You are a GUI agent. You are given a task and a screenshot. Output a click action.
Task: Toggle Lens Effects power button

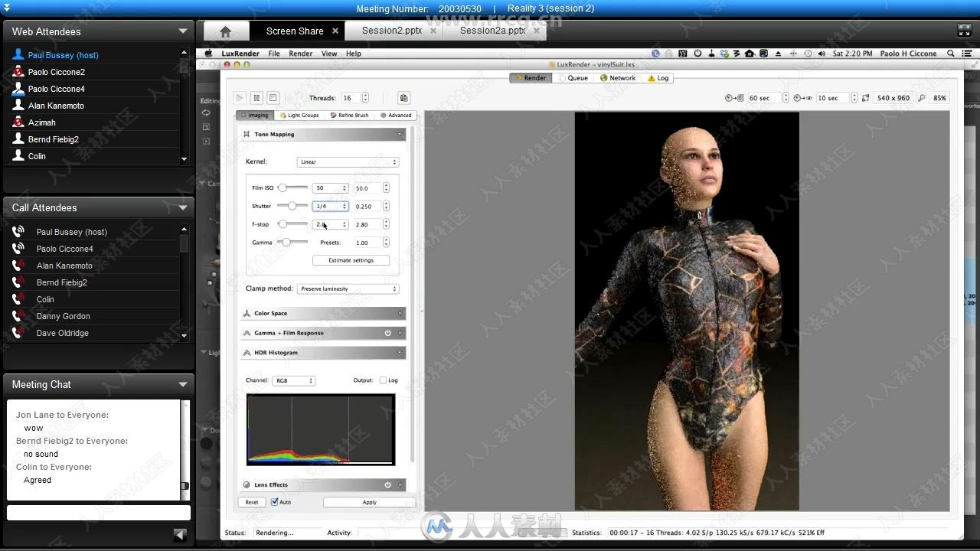pos(387,484)
